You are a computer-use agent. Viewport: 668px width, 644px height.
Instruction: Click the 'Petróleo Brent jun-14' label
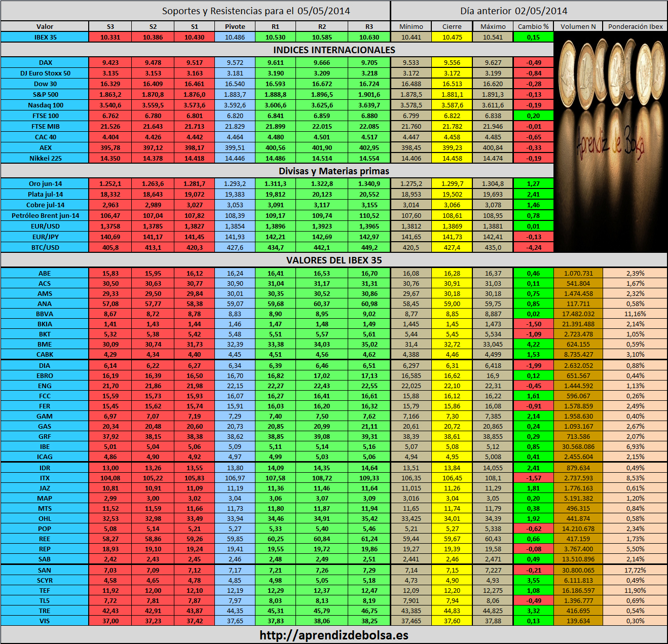(45, 215)
